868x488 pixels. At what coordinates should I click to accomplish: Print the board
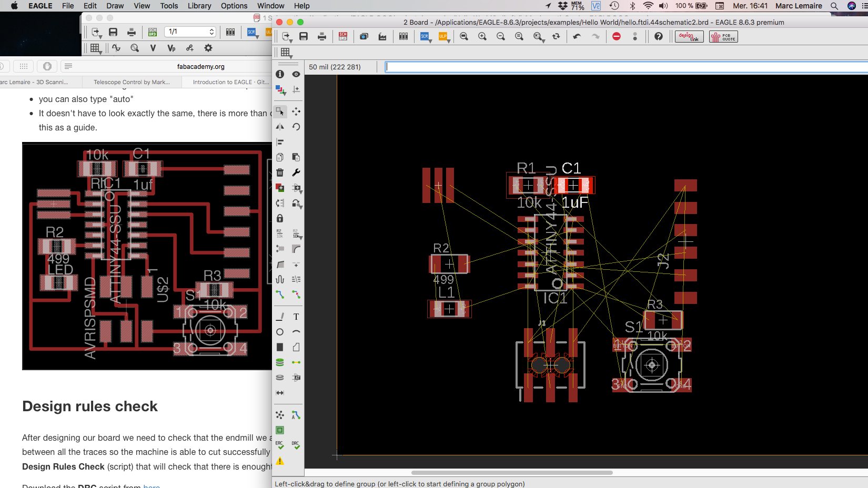click(x=322, y=36)
